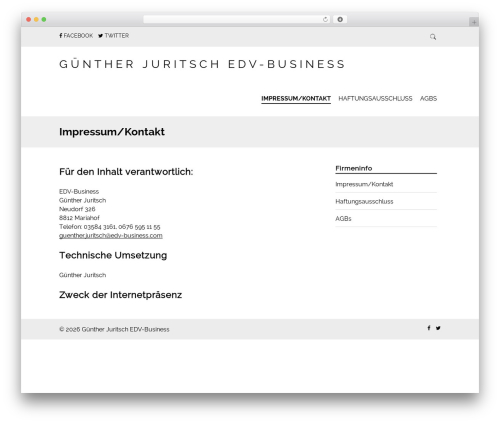The width and height of the screenshot is (500, 423).
Task: Click the site title Günther Juritsch EDV-Business
Action: [x=202, y=64]
